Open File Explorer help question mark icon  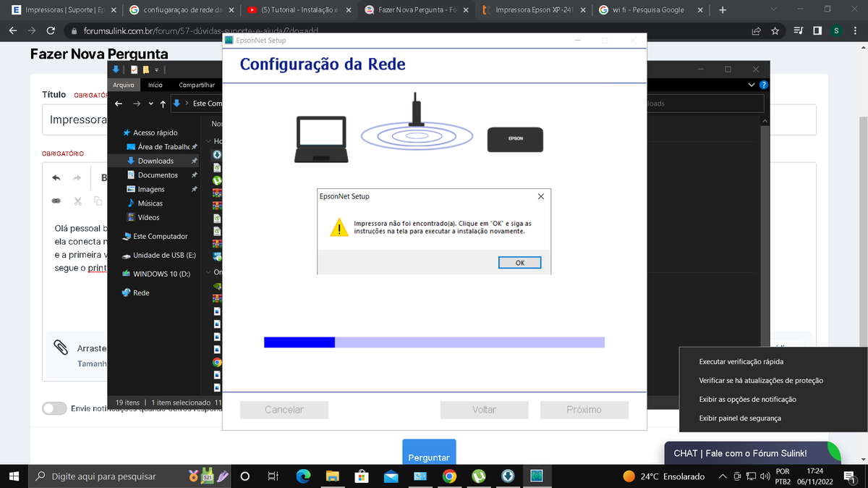[765, 85]
